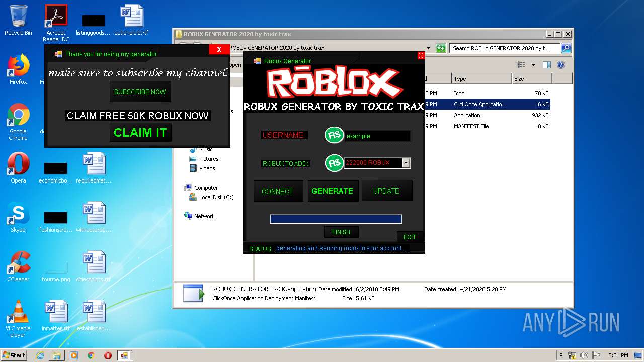Screen dimensions: 644x362
Task: Click the volume icon in system tray
Action: coord(584,355)
